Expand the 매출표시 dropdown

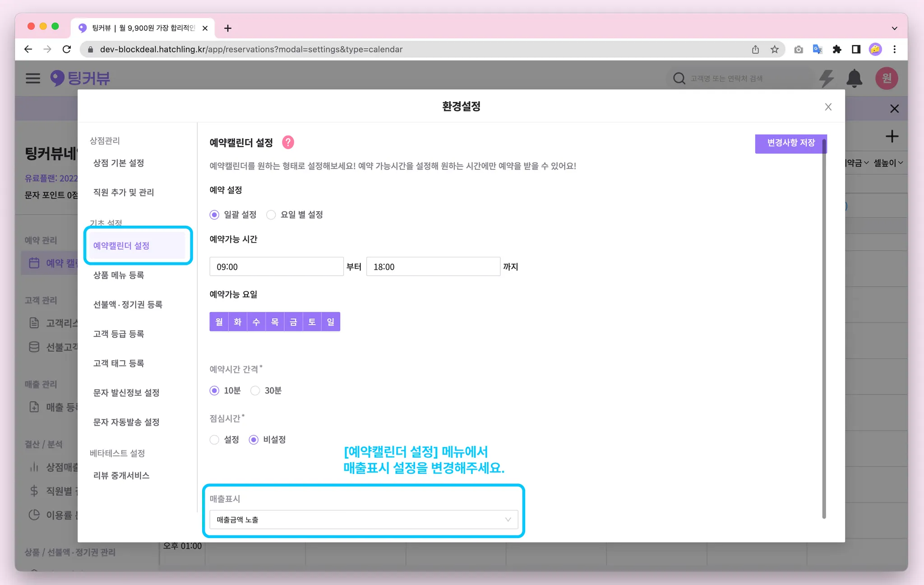363,520
